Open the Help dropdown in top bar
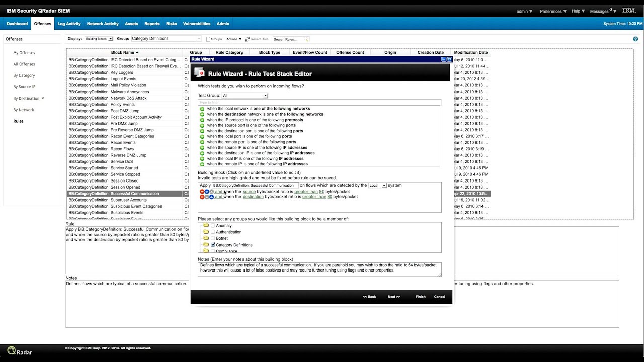 (x=578, y=11)
